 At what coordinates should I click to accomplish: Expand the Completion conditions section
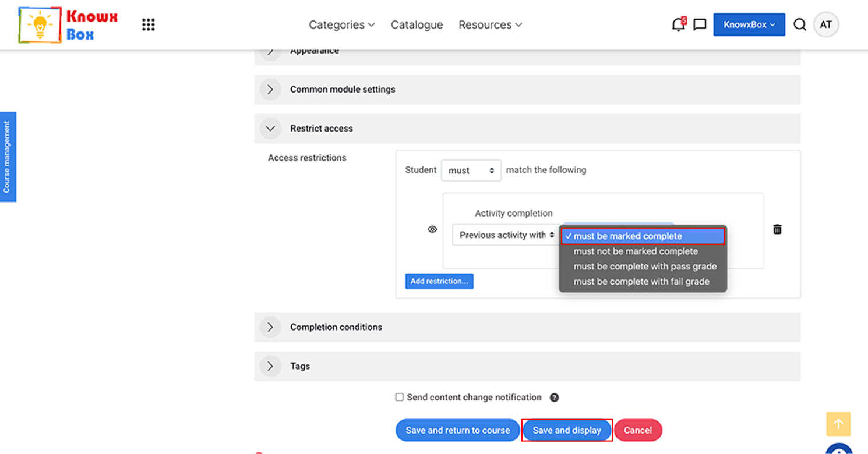527,327
